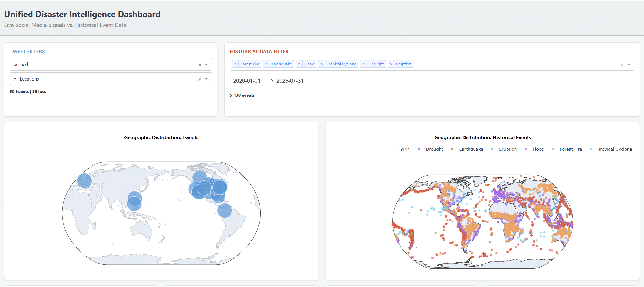Click the start date 2020-01-01 field
The height and width of the screenshot is (287, 644).
pos(247,81)
